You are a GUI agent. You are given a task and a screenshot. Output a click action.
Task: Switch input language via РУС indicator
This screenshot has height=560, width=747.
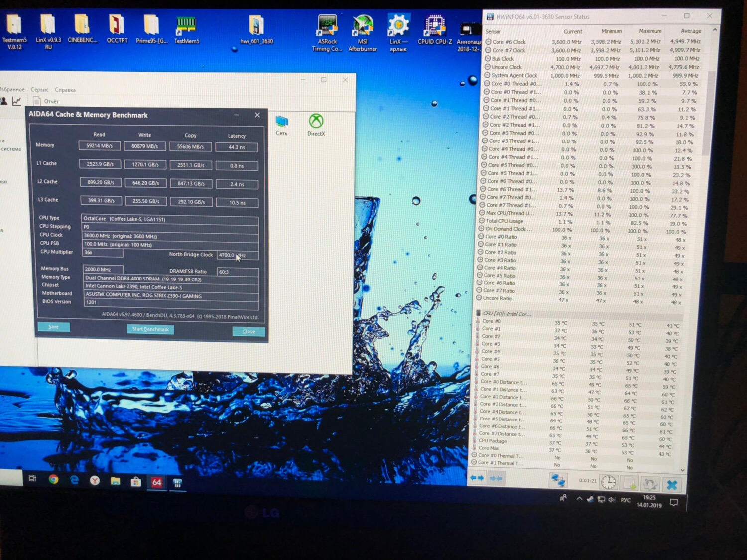tap(625, 500)
